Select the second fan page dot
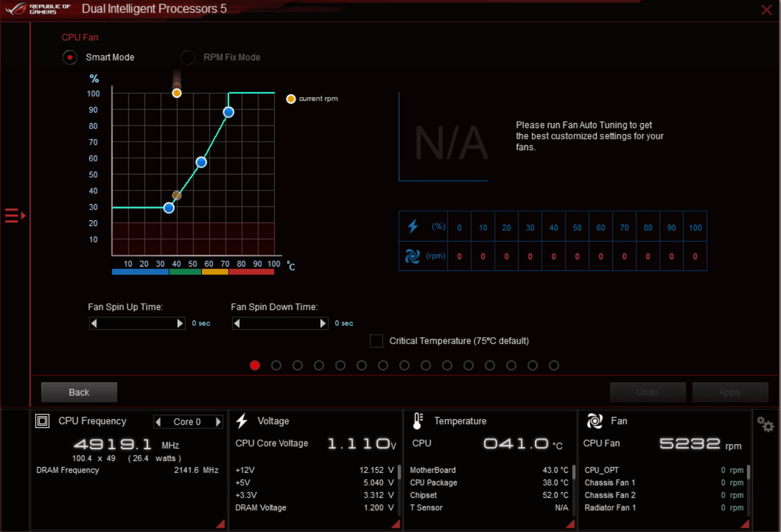The width and height of the screenshot is (781, 532). (x=276, y=366)
